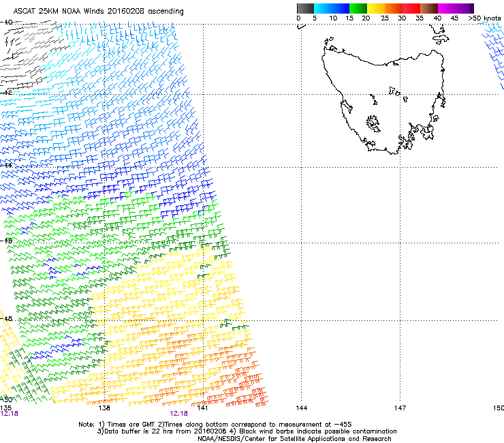The width and height of the screenshot is (504, 443).
Task: Click the "-42" latitude label
Action: pyautogui.click(x=6, y=92)
